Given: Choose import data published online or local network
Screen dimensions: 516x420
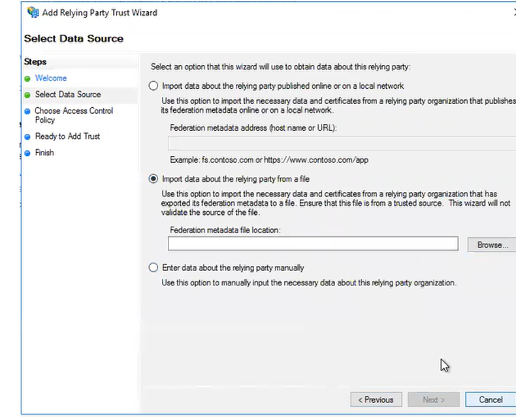Looking at the screenshot, I should click(x=153, y=86).
